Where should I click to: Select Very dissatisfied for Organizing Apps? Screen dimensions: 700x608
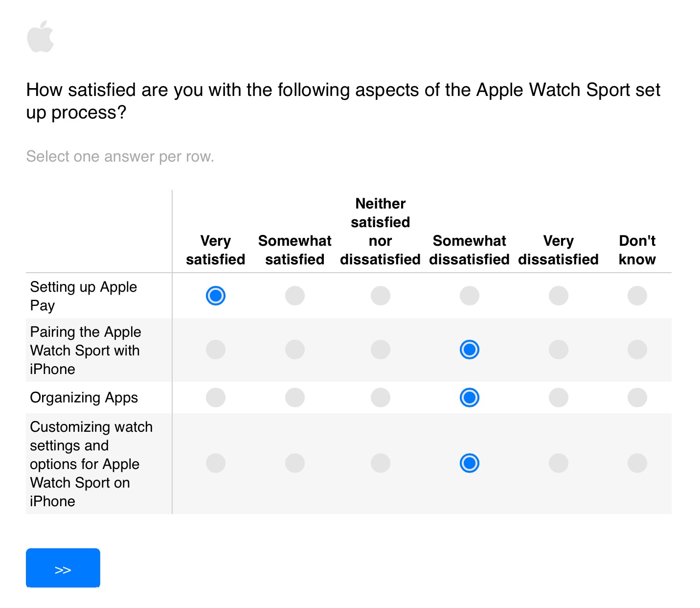coord(559,398)
